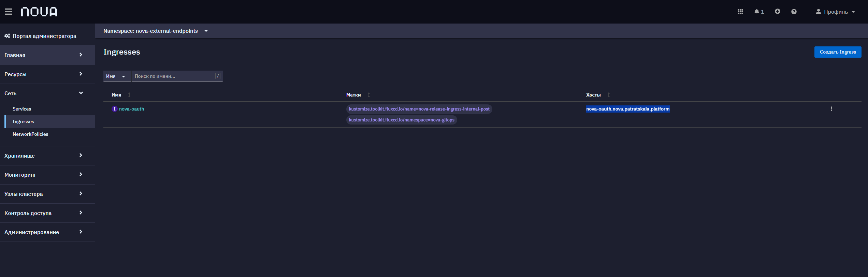The height and width of the screenshot is (277, 868).
Task: Click the Nova logo
Action: [39, 12]
